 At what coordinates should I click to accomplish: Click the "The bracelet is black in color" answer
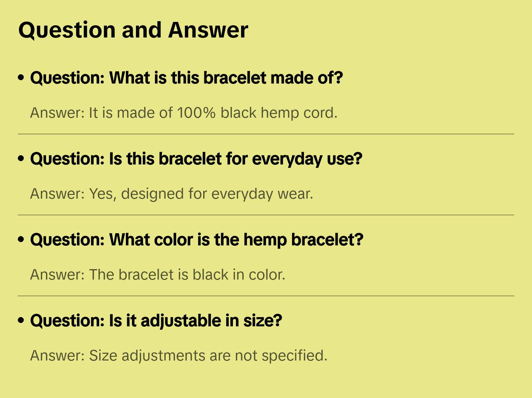(158, 275)
